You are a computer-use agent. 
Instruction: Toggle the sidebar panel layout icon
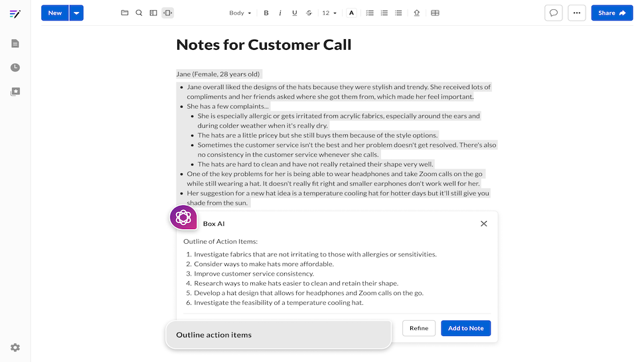click(x=153, y=13)
